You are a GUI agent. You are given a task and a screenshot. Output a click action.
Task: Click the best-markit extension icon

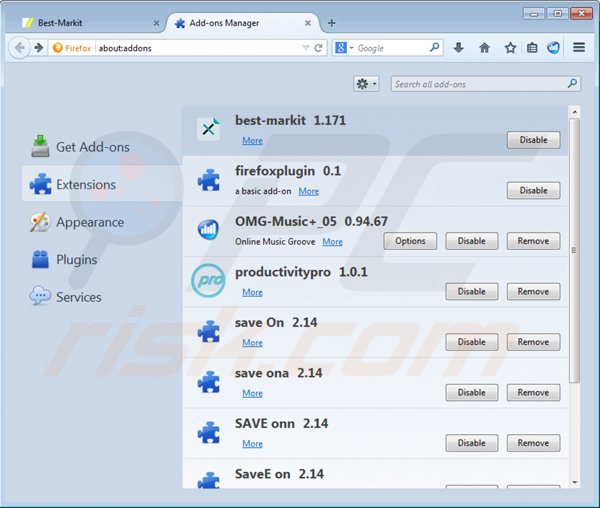pos(209,129)
